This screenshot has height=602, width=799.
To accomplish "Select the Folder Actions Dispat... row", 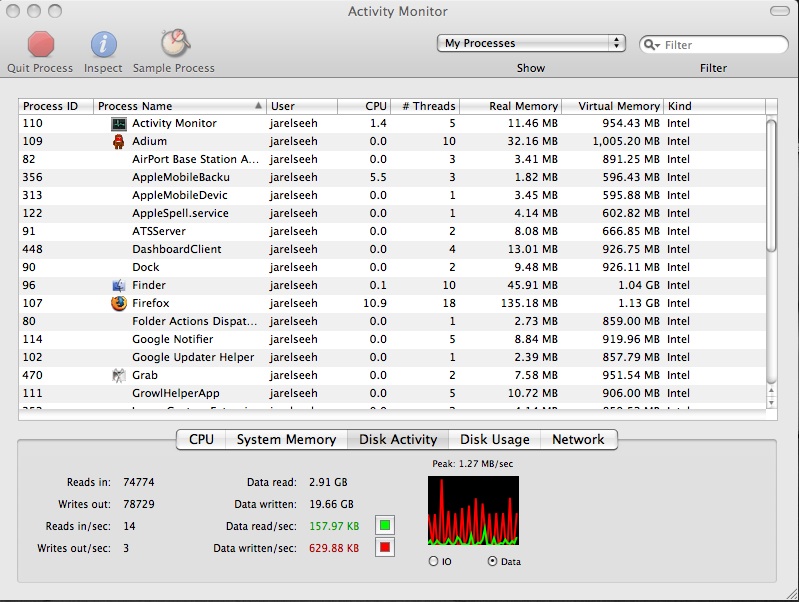I will coord(392,322).
